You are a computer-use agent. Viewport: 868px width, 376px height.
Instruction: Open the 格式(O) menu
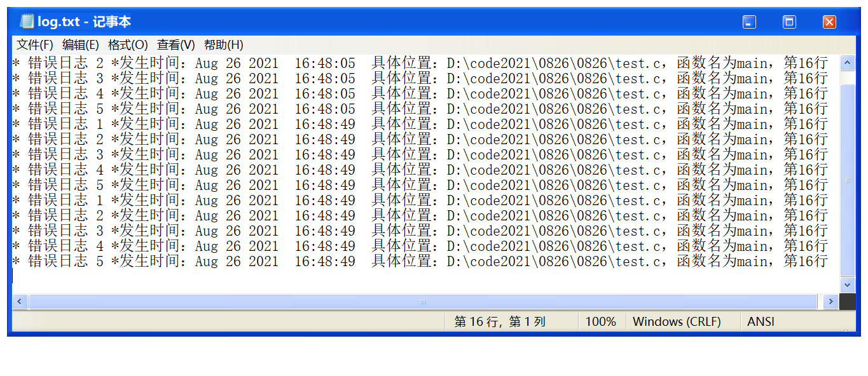click(128, 45)
